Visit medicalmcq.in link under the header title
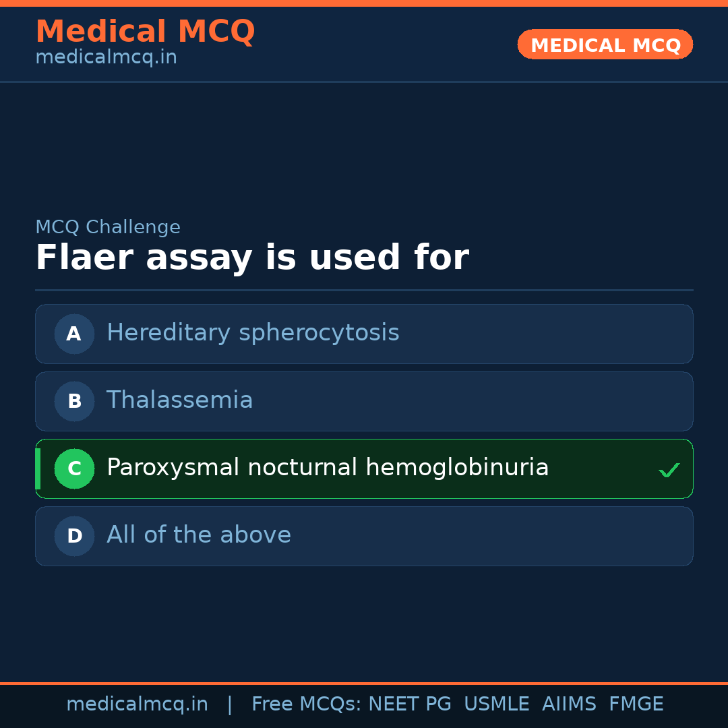Image resolution: width=728 pixels, height=728 pixels. [106, 58]
